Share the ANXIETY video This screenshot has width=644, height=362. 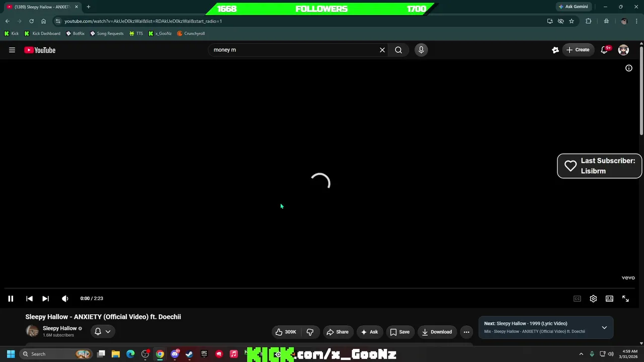click(x=337, y=332)
